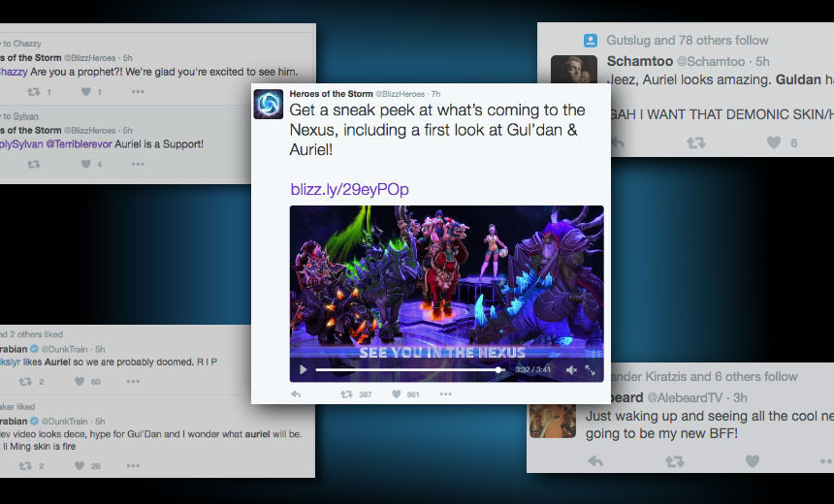The height and width of the screenshot is (504, 834).
Task: Open more options on 'probably doomed' tweet
Action: tap(133, 381)
